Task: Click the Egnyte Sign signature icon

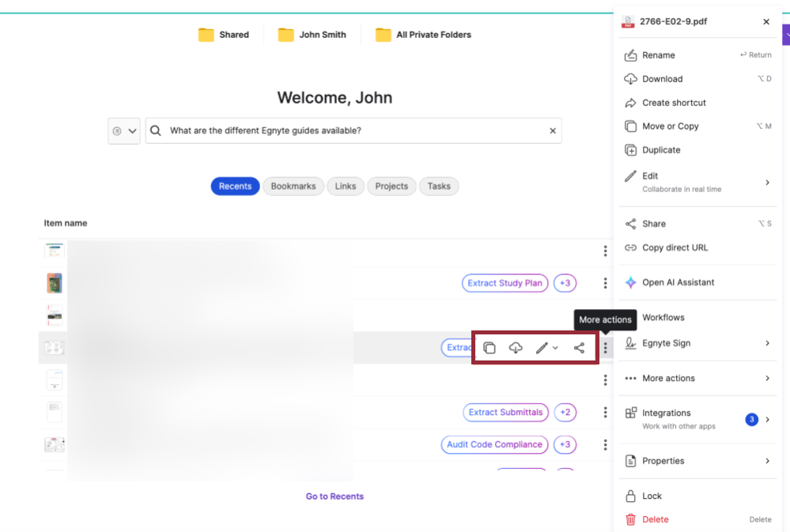Action: (630, 343)
